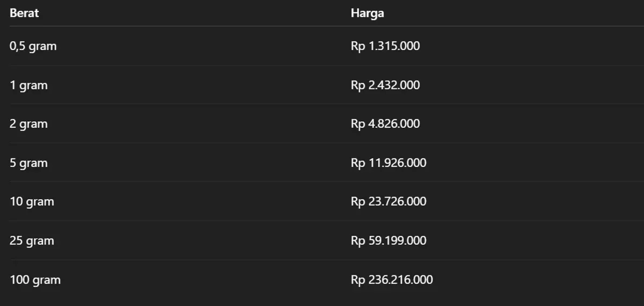Click the Rp prefix before 1.315.000
The image size is (644, 306).
(x=358, y=46)
